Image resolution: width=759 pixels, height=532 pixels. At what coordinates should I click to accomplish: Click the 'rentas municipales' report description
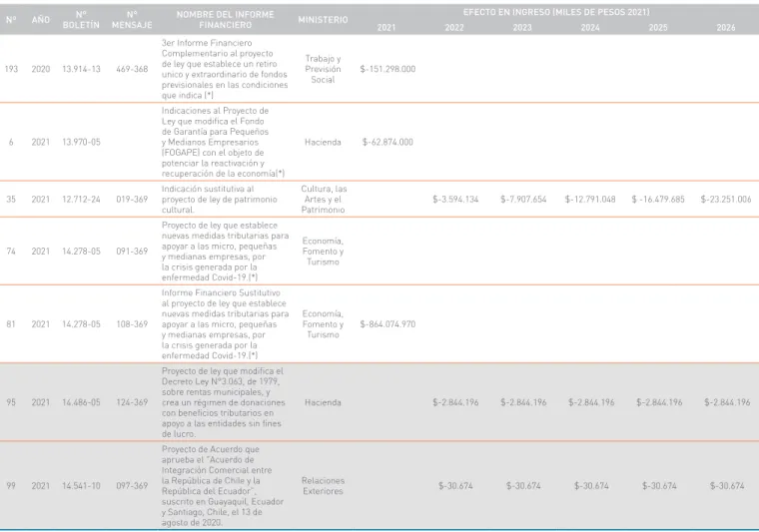point(223,403)
